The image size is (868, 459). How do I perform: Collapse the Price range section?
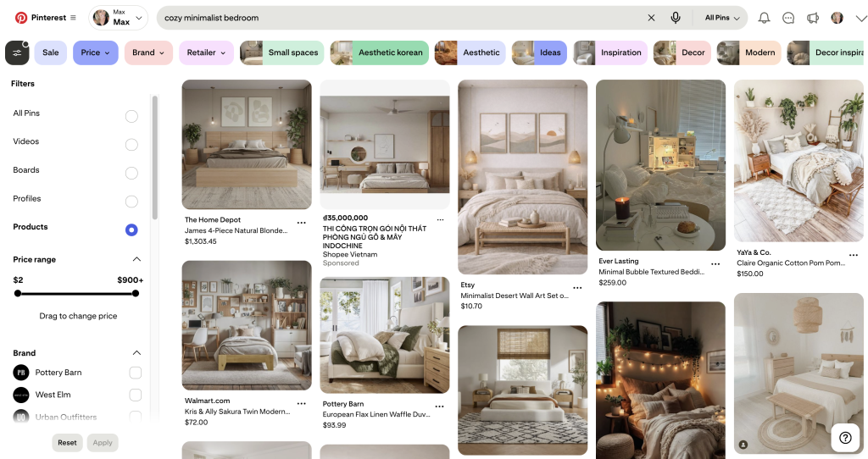(136, 259)
